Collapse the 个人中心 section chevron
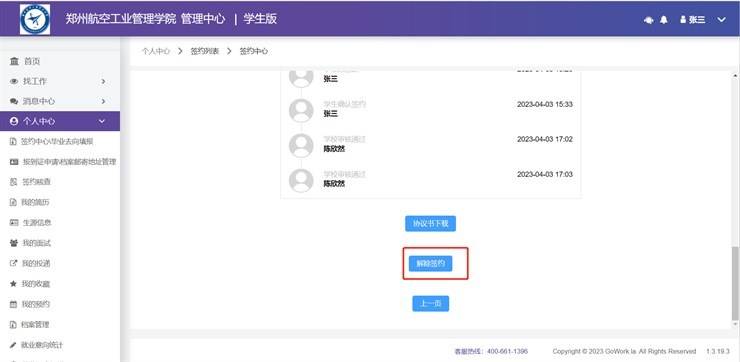This screenshot has height=362, width=740. tap(102, 122)
